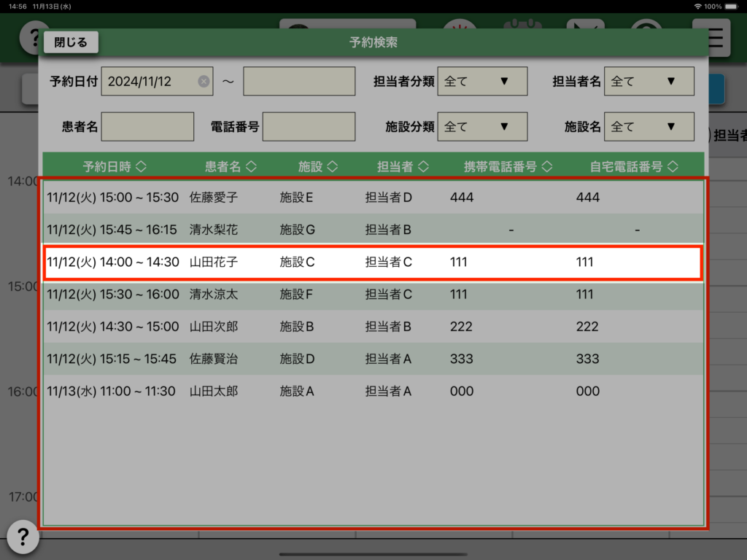Viewport: 747px width, 560px height.
Task: Focus the 患者名 search field
Action: tap(147, 127)
